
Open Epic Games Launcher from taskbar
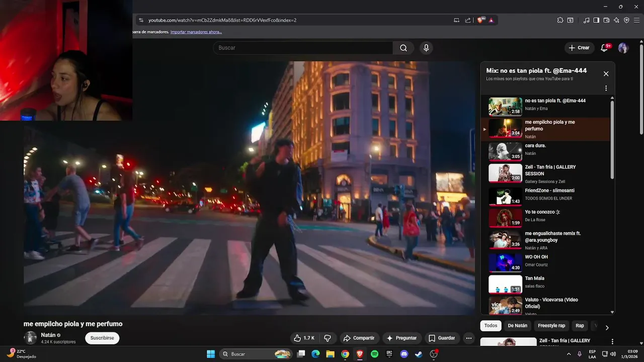coord(389,354)
